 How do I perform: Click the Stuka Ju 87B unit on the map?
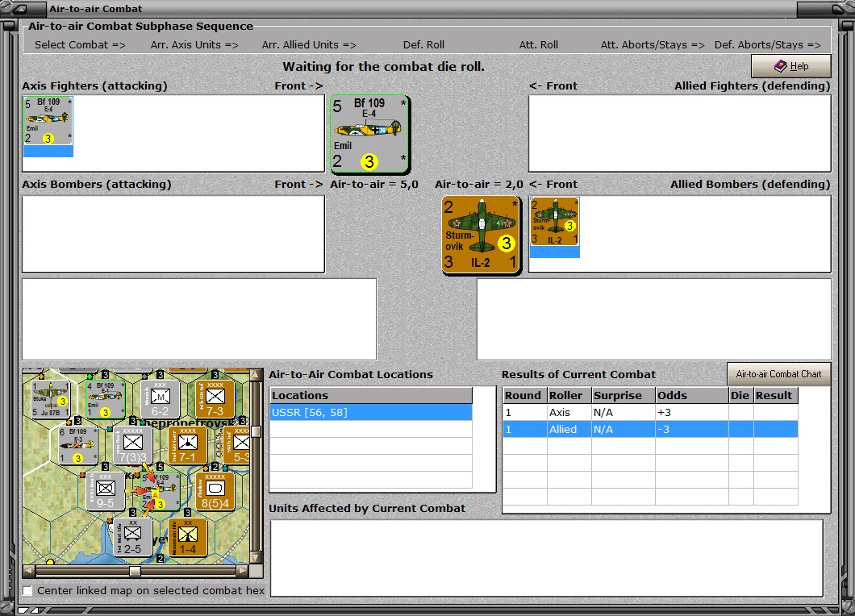(51, 399)
